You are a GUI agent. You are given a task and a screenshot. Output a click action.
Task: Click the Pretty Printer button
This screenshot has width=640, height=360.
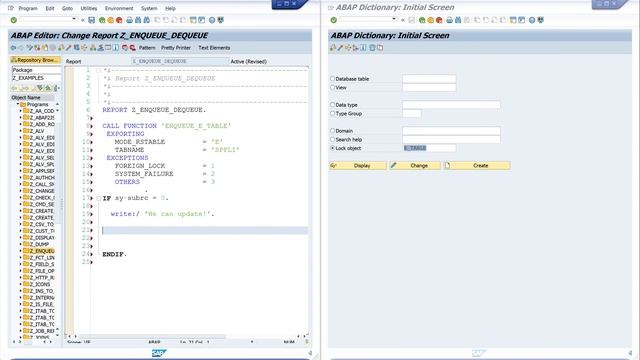coord(176,48)
